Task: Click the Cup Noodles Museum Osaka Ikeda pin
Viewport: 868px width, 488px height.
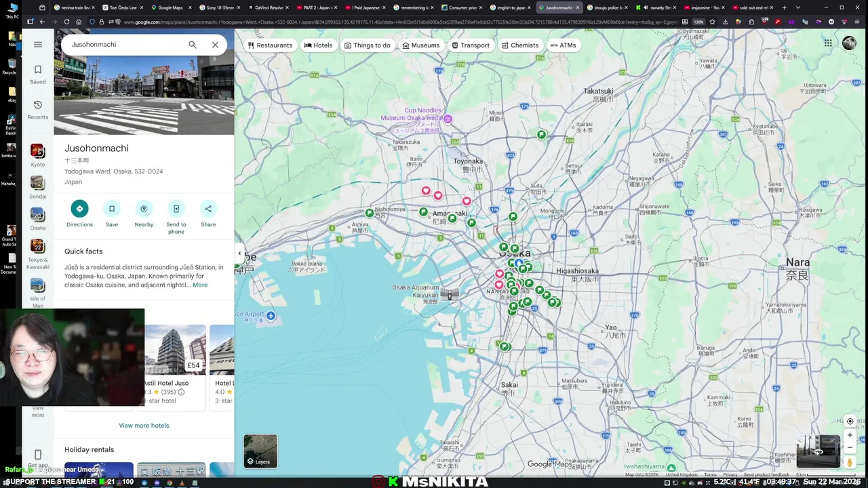Action: (448, 119)
